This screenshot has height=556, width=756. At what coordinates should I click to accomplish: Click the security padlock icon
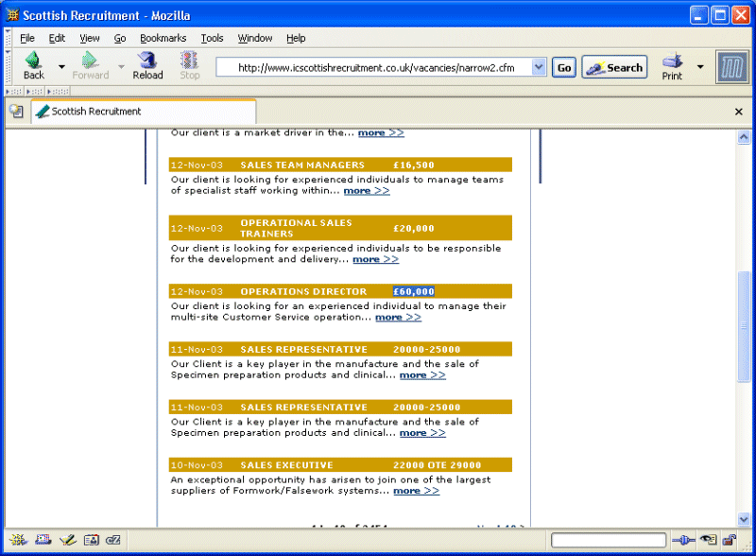pyautogui.click(x=730, y=540)
